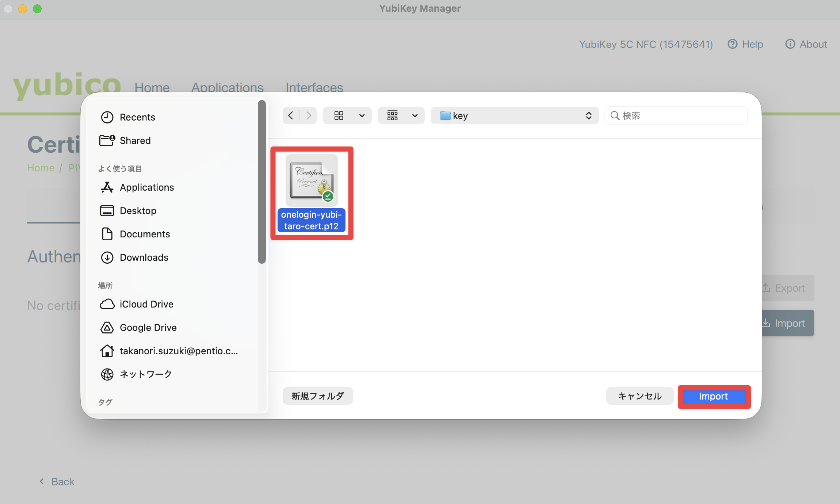The height and width of the screenshot is (504, 840).
Task: Dismiss the dialog with キャンセル
Action: pos(640,396)
